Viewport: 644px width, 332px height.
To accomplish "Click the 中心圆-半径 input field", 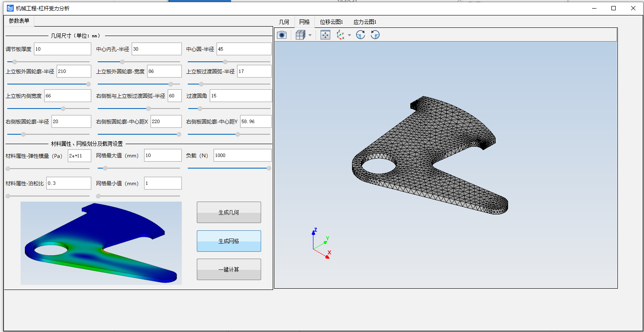I will pyautogui.click(x=244, y=49).
